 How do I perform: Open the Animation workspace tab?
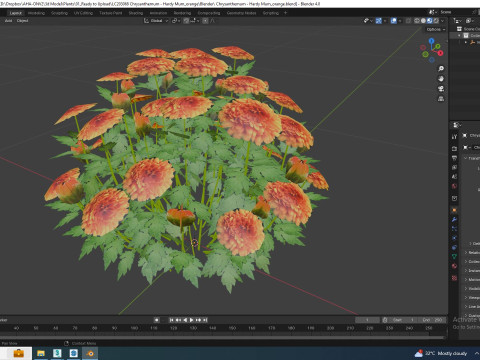point(158,13)
